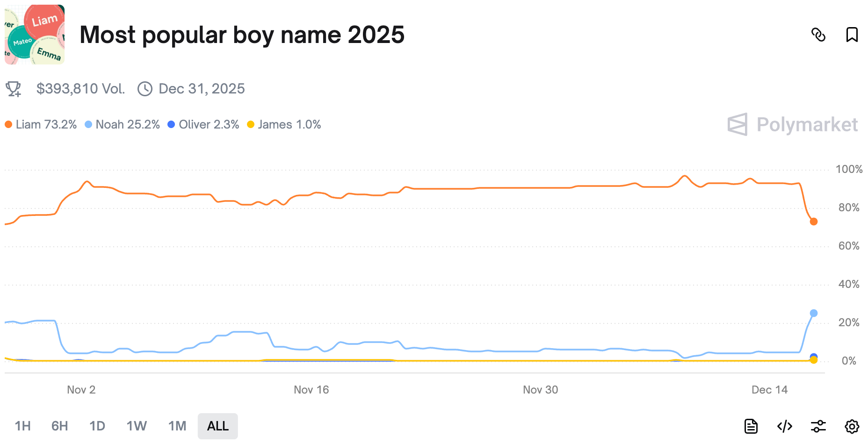This screenshot has height=444, width=868.
Task: Select the 6H time range
Action: pyautogui.click(x=59, y=426)
